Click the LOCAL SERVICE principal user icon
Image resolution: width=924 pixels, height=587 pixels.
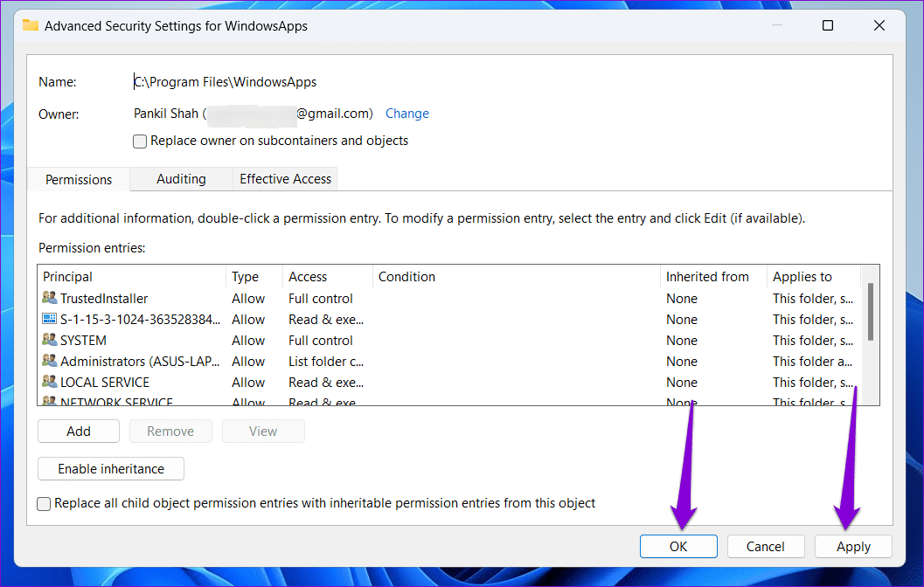(50, 382)
